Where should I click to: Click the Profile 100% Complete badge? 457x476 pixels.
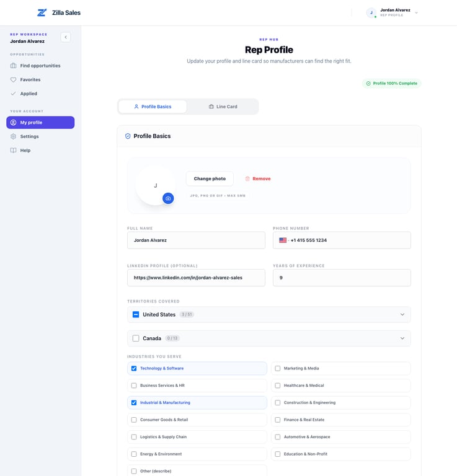392,84
